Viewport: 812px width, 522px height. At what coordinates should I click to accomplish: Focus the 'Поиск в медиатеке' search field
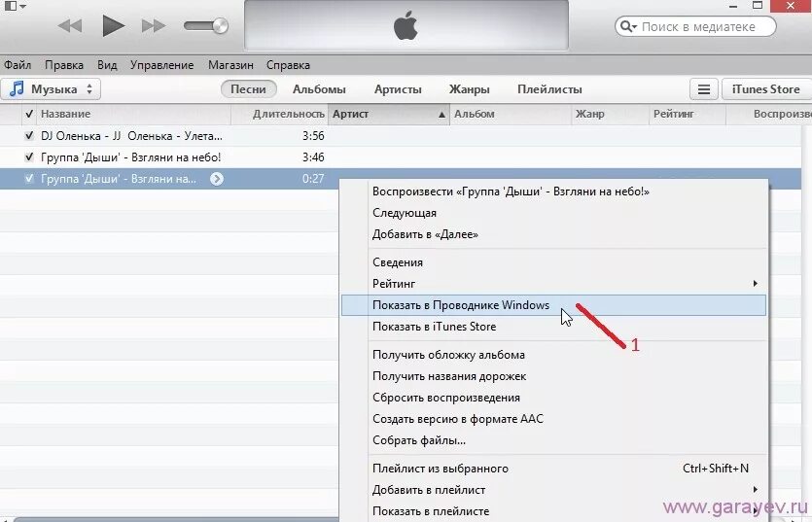[697, 26]
